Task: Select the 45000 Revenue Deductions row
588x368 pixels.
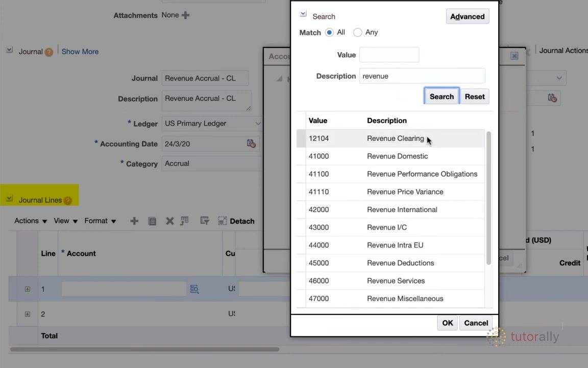Action: point(390,263)
